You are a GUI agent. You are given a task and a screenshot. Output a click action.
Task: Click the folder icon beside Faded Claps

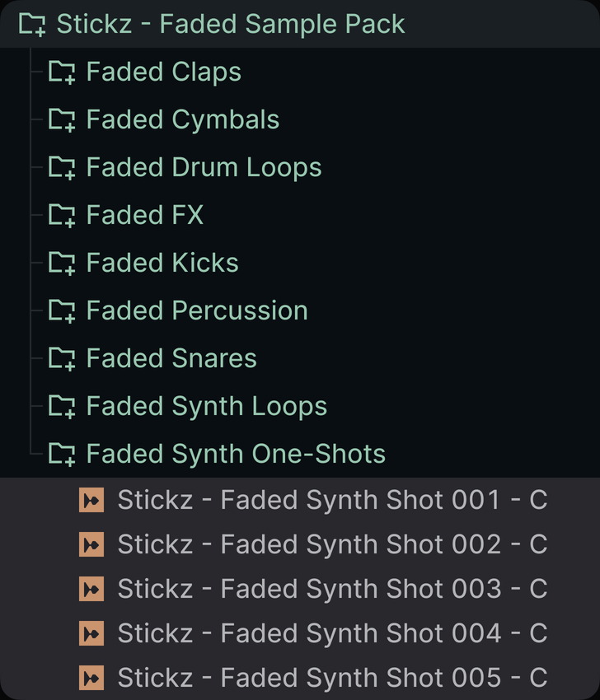62,72
